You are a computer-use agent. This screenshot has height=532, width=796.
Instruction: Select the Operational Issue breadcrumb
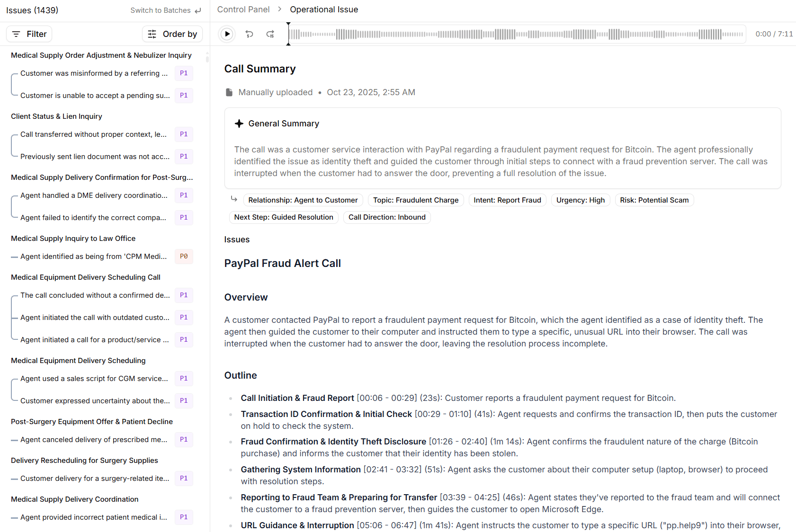[x=324, y=9]
